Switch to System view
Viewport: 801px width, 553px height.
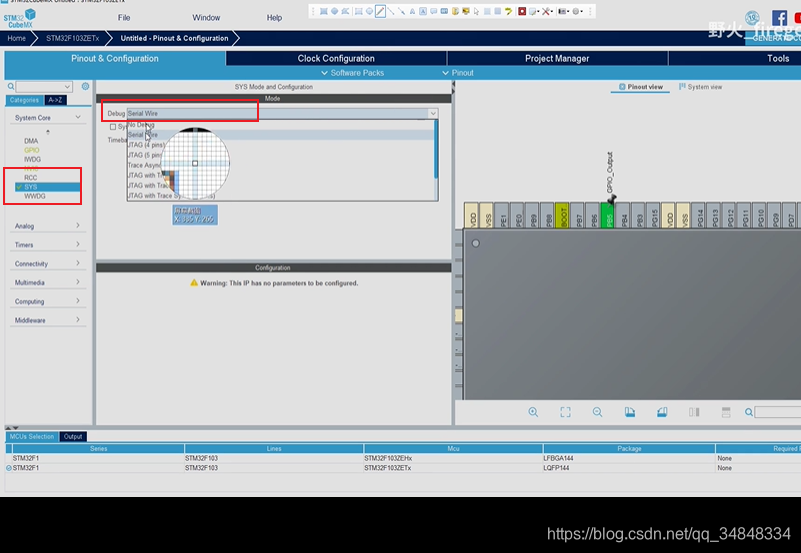[x=700, y=87]
